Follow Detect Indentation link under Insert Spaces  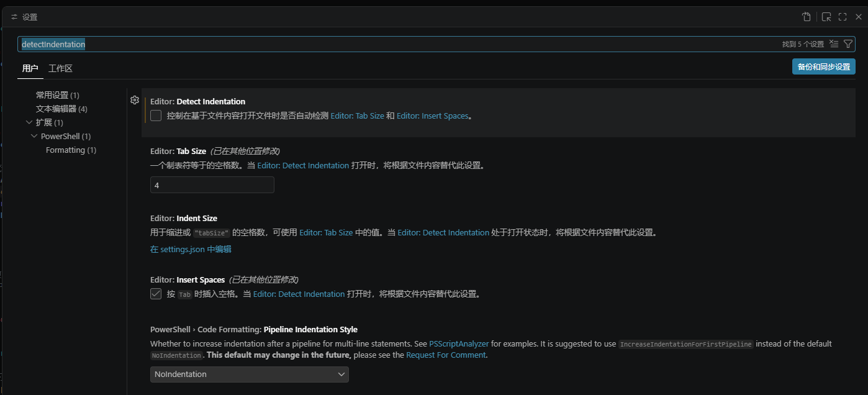[x=299, y=294]
